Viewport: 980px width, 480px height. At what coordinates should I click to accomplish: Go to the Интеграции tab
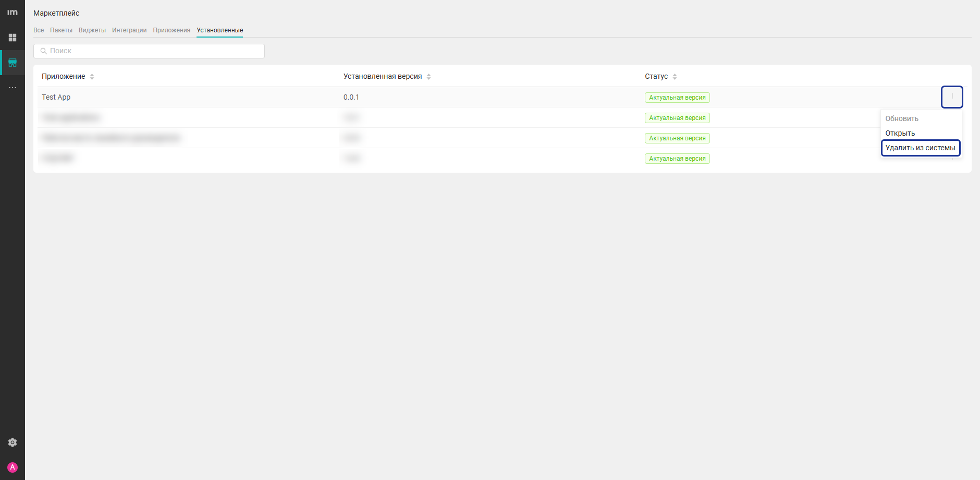pyautogui.click(x=129, y=30)
